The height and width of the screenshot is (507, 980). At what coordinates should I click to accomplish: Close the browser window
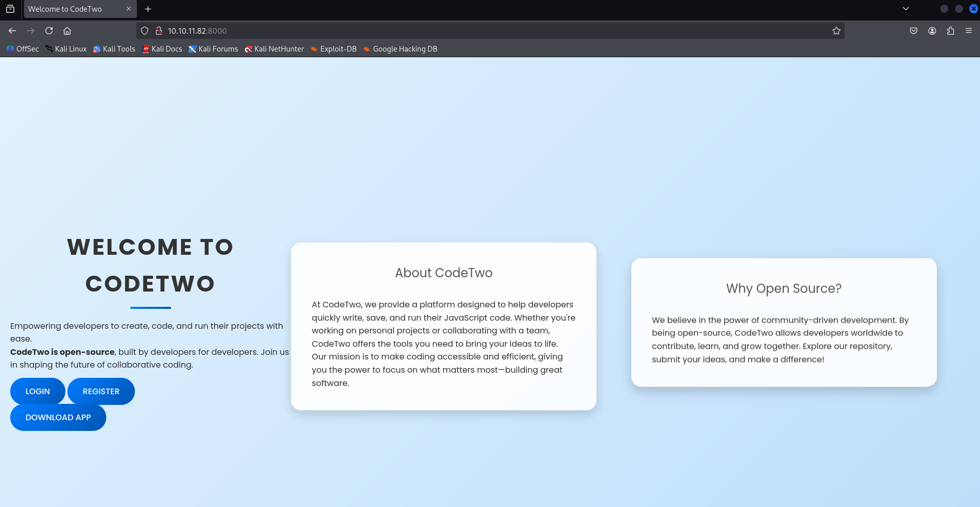click(x=973, y=9)
